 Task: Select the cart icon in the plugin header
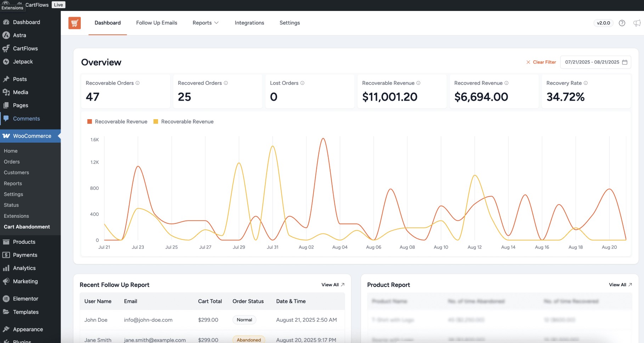[x=74, y=23]
